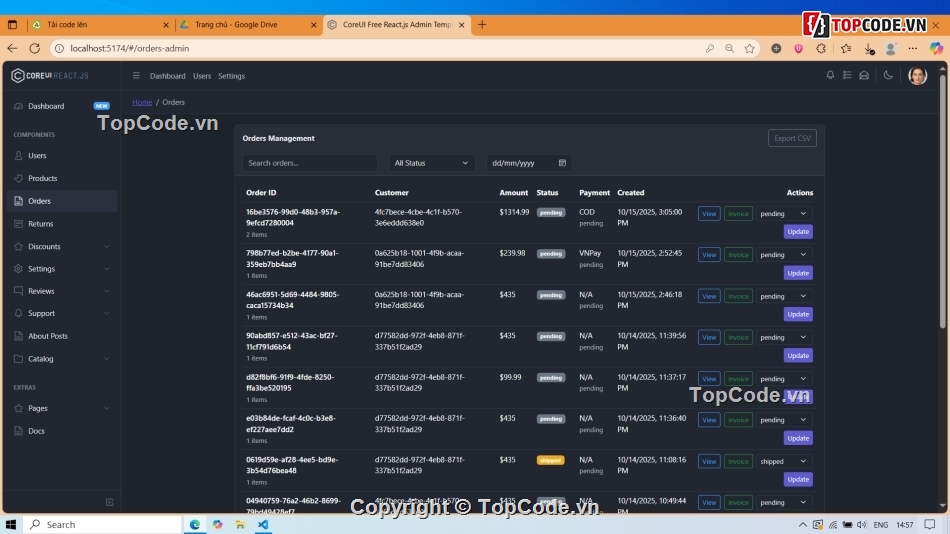950x534 pixels.
Task: Click Settings in the top header nav
Action: pyautogui.click(x=231, y=76)
